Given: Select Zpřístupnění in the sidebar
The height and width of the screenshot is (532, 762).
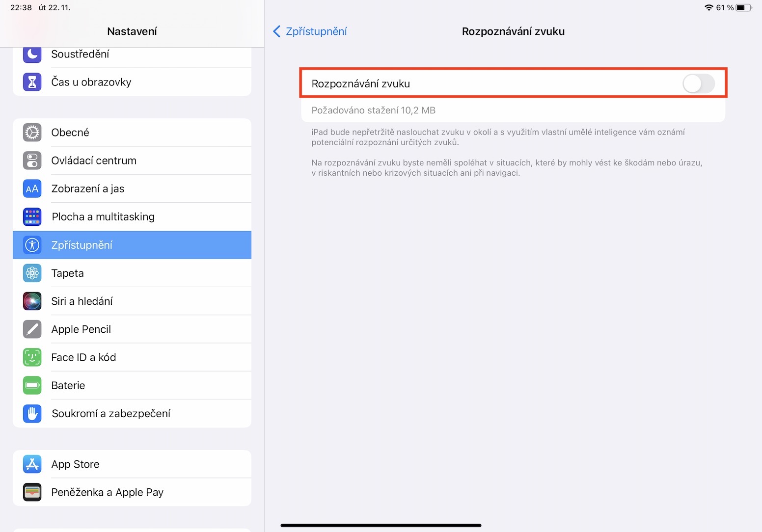Looking at the screenshot, I should [132, 245].
